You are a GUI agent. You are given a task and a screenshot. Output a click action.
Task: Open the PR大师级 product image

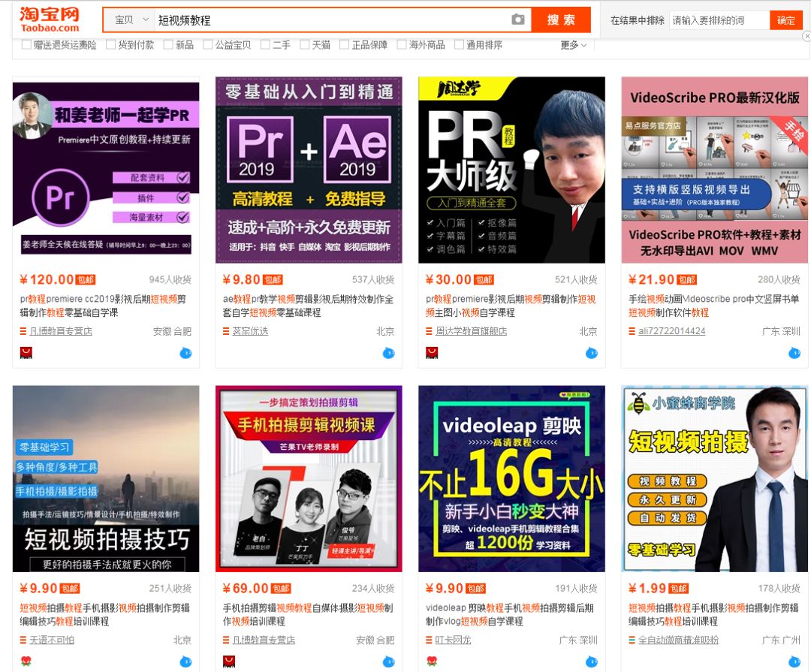(x=511, y=170)
